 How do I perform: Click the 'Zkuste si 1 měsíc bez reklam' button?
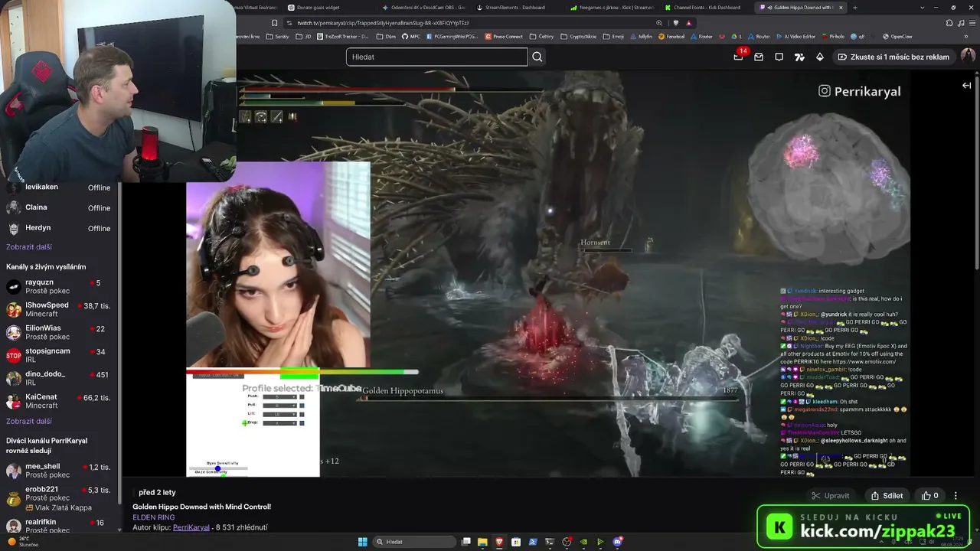pos(893,57)
